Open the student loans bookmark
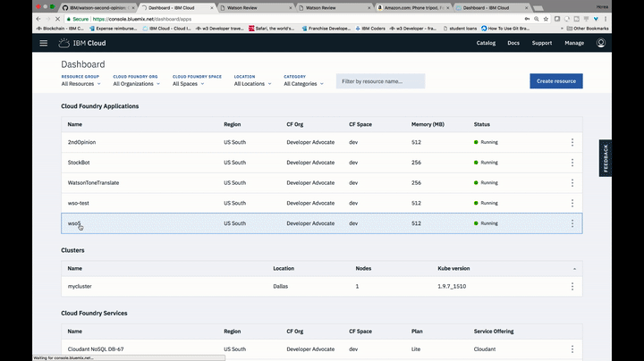Image resolution: width=644 pixels, height=361 pixels. pyautogui.click(x=460, y=29)
